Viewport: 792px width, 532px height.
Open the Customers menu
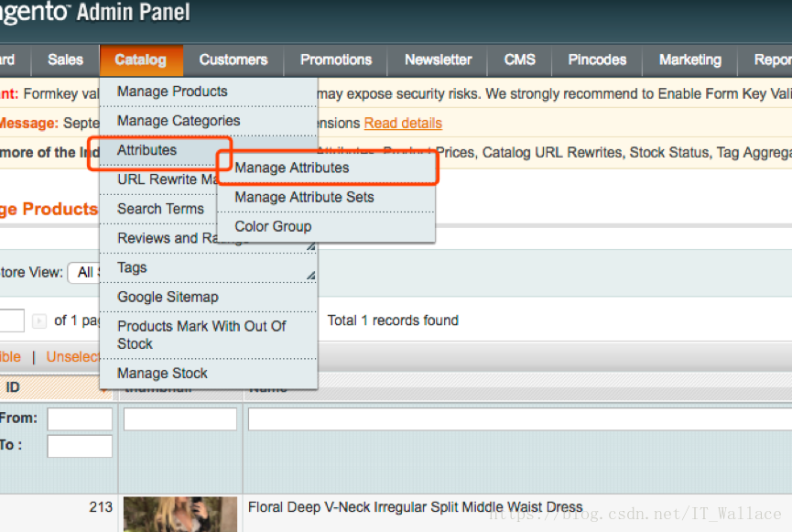[233, 60]
